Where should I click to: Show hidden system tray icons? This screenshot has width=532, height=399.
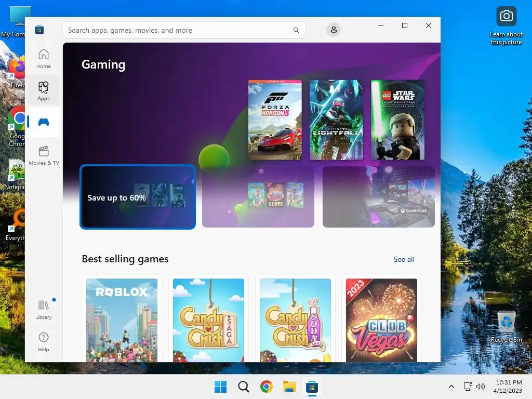(451, 387)
